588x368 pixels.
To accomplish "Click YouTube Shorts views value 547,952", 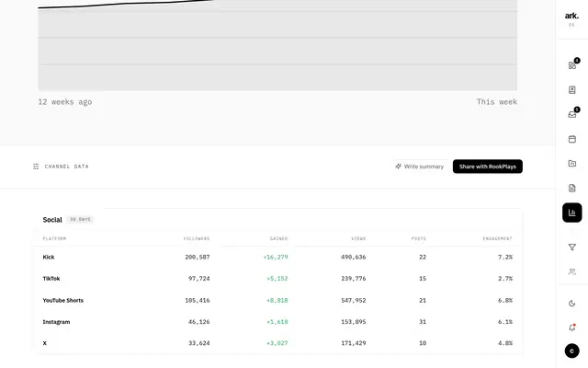I will coord(354,301).
